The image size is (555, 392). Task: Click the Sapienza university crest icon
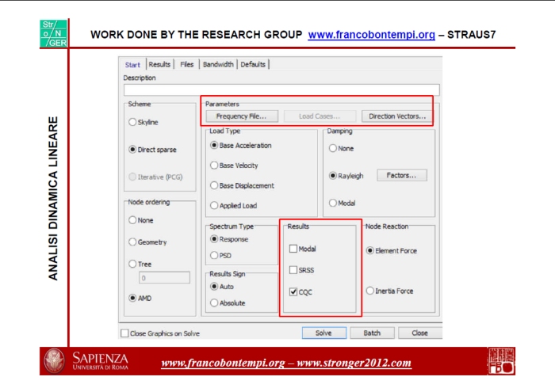(55, 362)
